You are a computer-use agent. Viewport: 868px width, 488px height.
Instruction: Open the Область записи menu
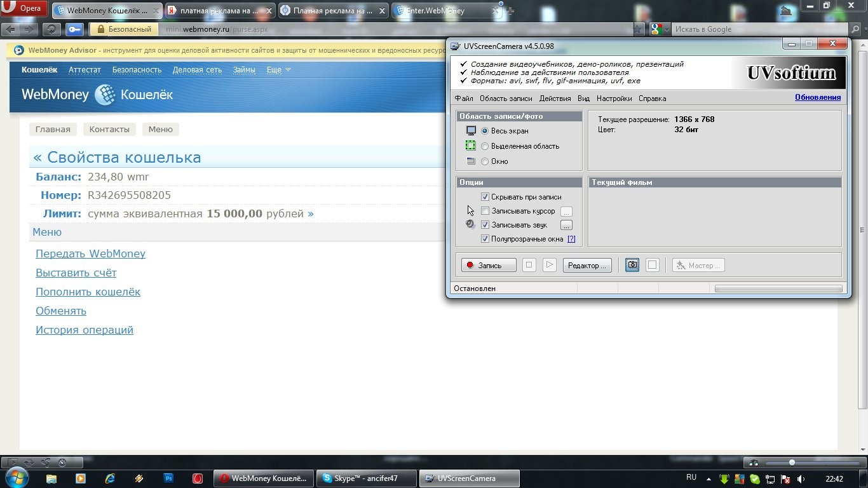[x=506, y=98]
